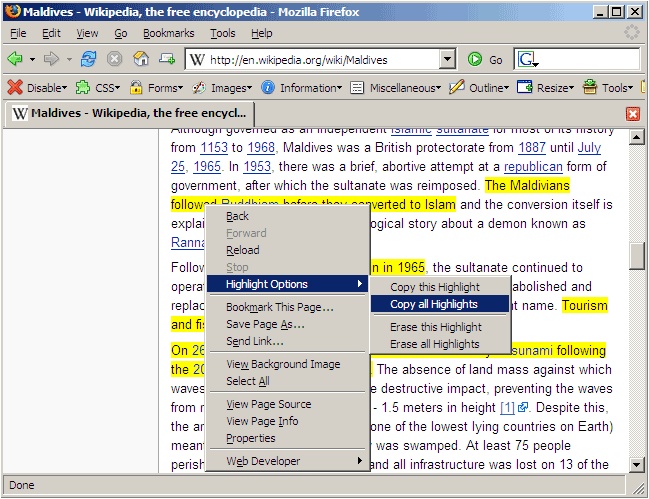The width and height of the screenshot is (649, 499).
Task: Click the Forms padlock icon
Action: coord(136,87)
